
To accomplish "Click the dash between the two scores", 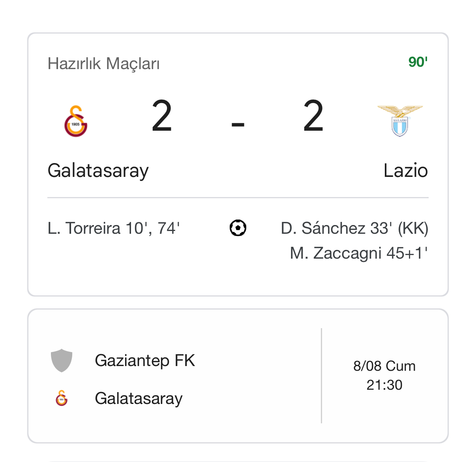I will coord(238,124).
